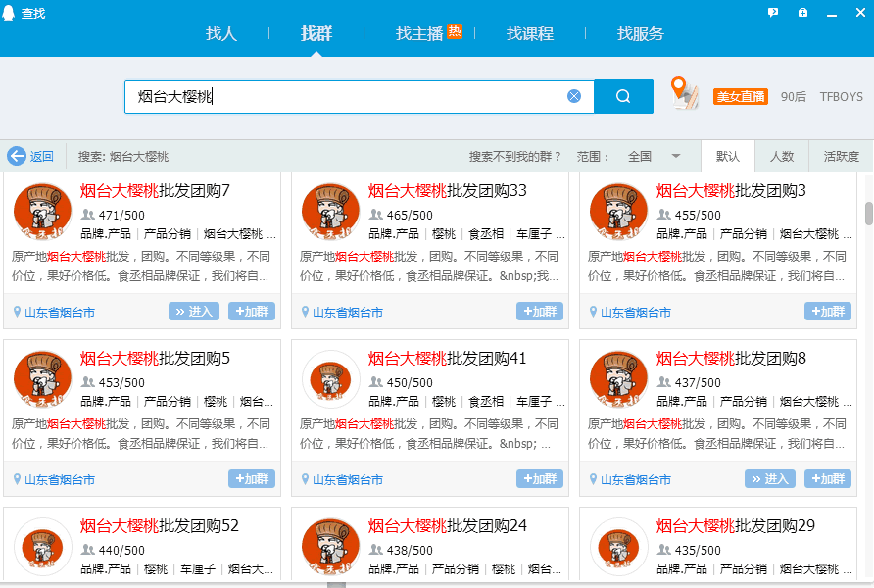Image resolution: width=874 pixels, height=588 pixels.
Task: Click the feedback icon in the title bar
Action: [773, 12]
